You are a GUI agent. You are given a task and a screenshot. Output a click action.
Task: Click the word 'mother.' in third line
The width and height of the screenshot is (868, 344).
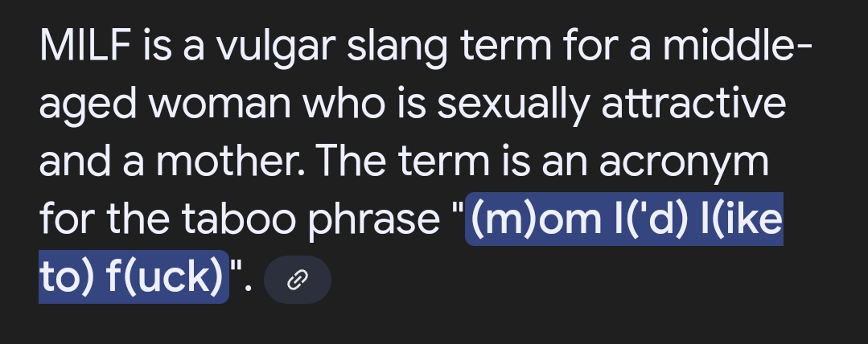click(x=230, y=162)
